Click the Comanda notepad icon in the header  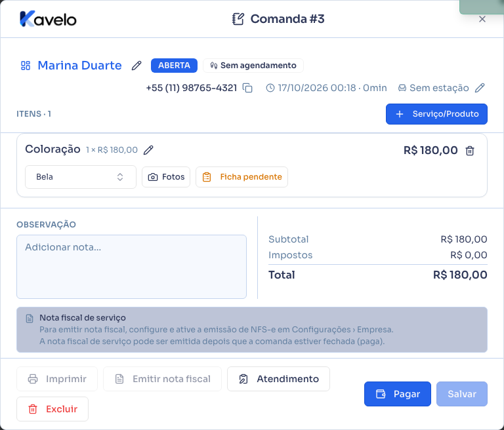click(238, 19)
